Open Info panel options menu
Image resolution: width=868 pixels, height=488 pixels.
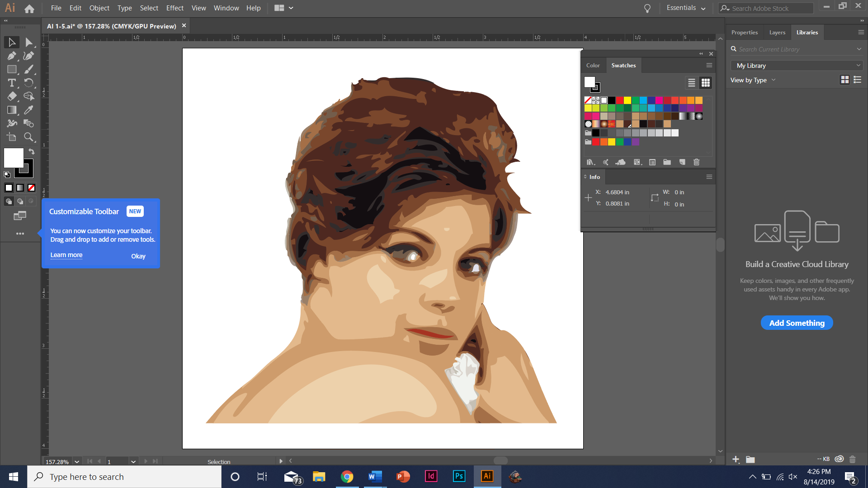[709, 177]
